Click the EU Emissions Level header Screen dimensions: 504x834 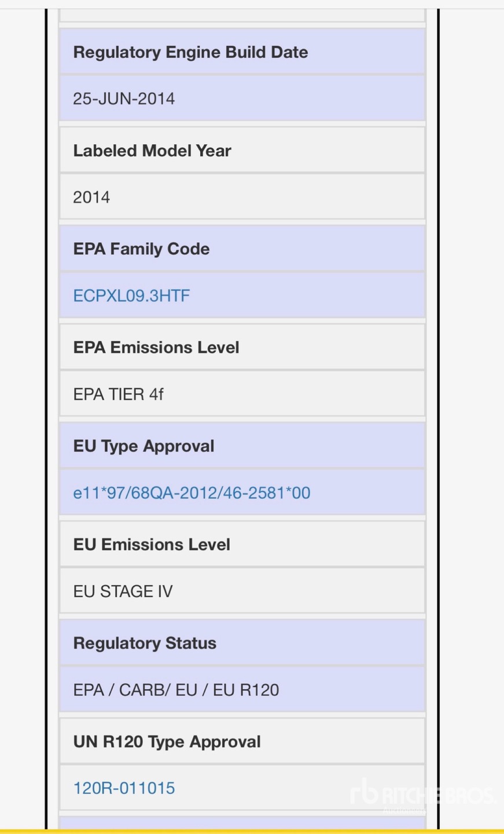point(152,544)
